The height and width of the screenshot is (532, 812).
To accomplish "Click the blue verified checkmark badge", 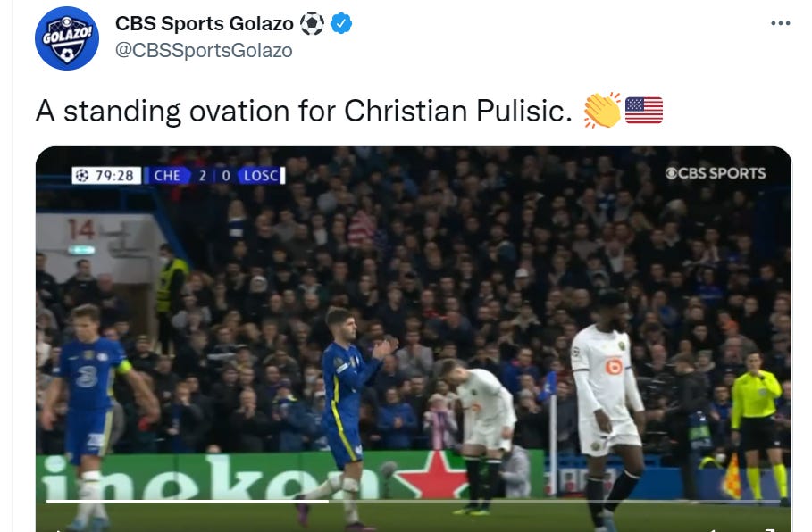I will [x=341, y=23].
